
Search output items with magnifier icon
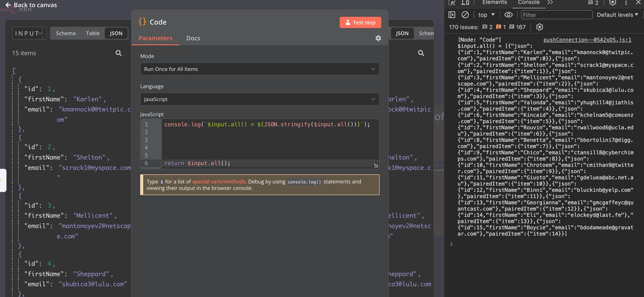click(x=421, y=53)
